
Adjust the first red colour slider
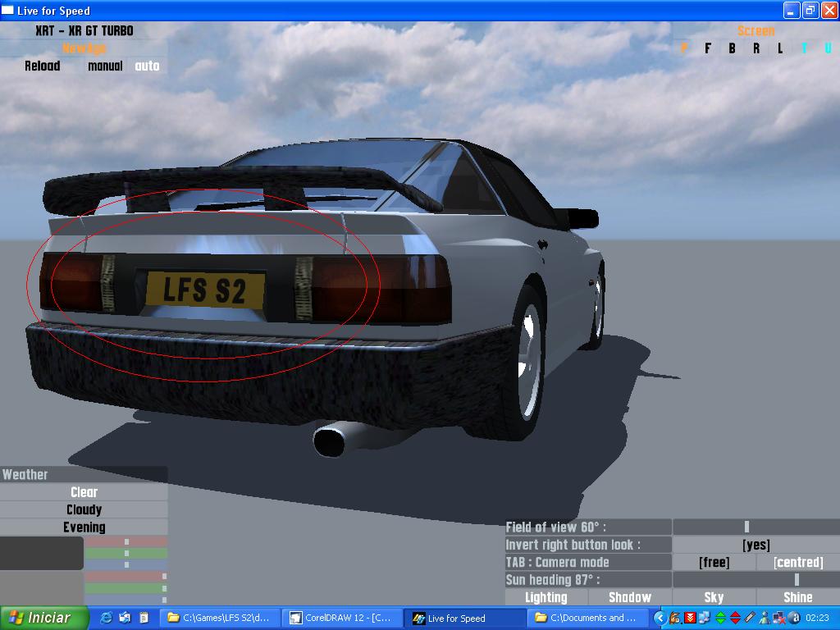point(126,541)
